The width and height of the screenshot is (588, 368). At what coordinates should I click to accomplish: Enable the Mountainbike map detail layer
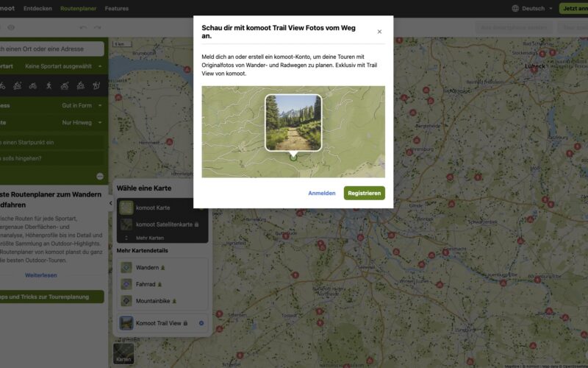162,301
